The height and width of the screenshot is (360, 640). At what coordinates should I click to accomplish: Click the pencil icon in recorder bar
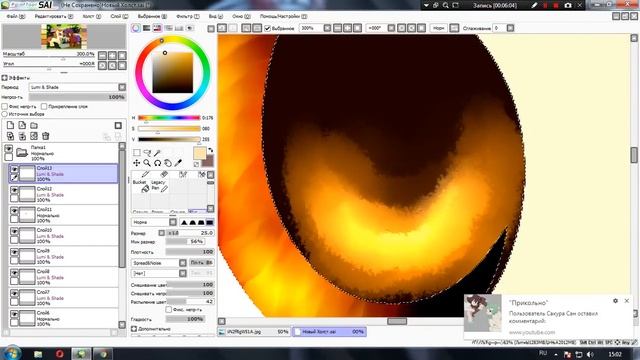click(x=534, y=5)
